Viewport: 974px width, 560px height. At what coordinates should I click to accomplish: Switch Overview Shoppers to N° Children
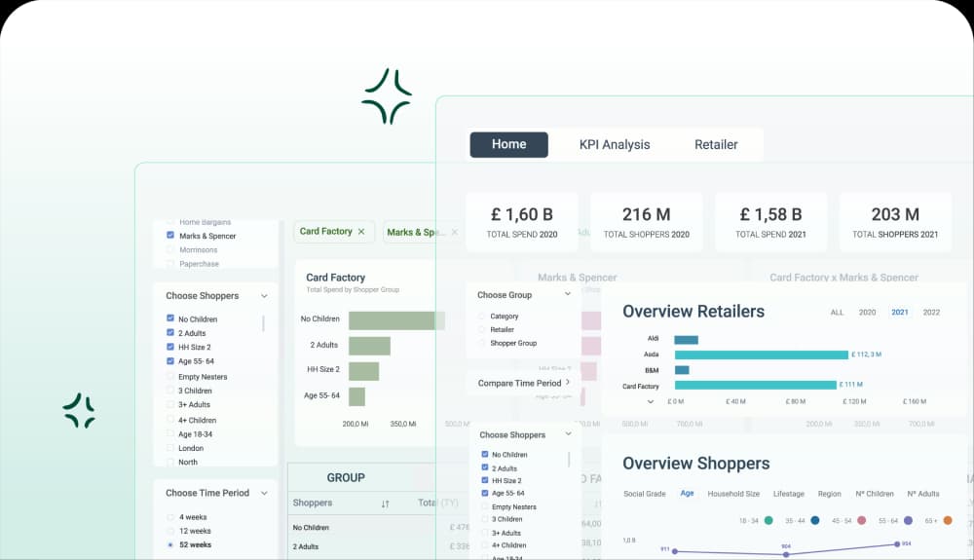click(x=874, y=494)
